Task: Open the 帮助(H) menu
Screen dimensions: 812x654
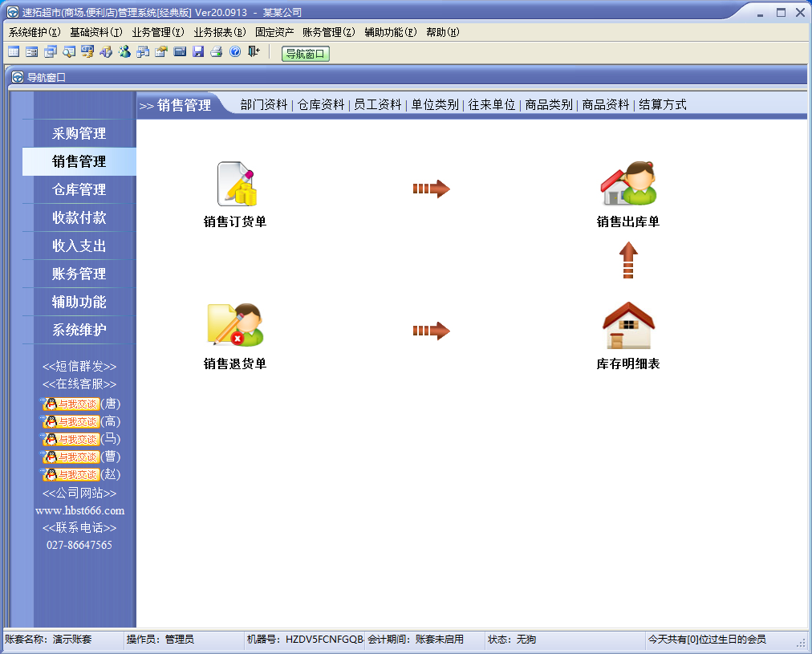Action: 443,32
